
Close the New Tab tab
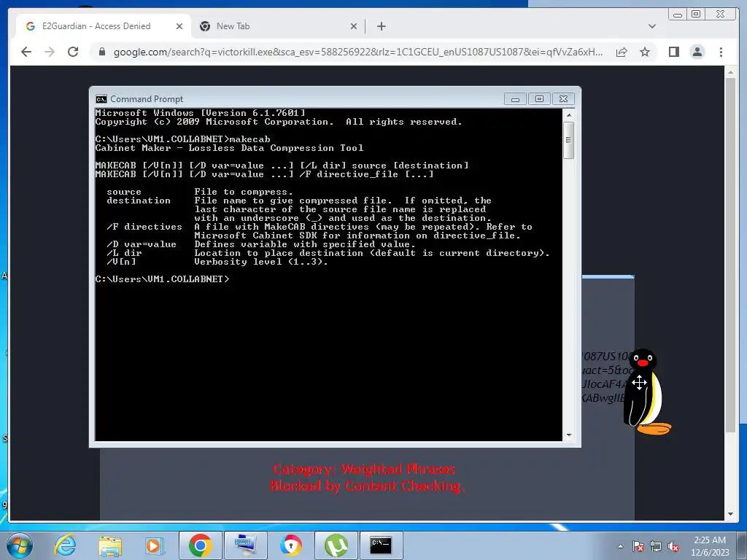(354, 26)
